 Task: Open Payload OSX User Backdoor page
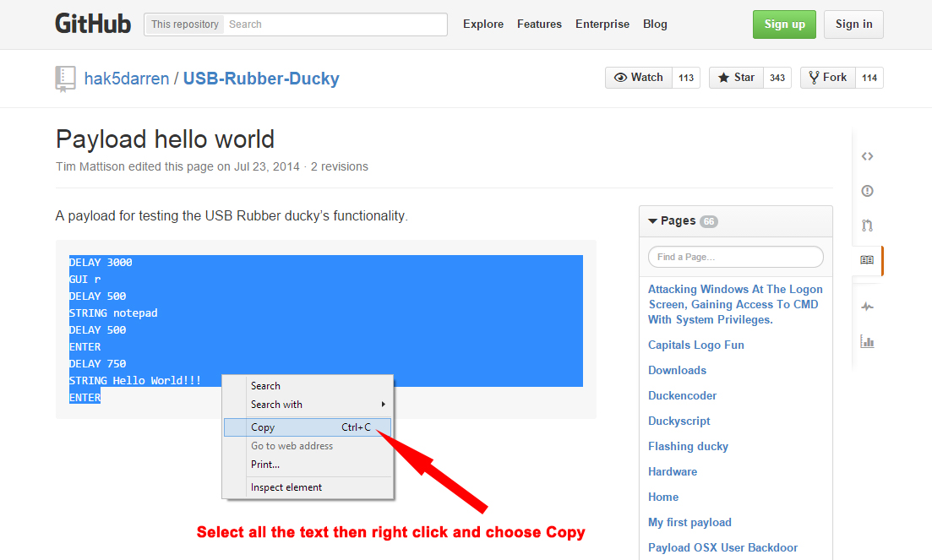(x=722, y=547)
